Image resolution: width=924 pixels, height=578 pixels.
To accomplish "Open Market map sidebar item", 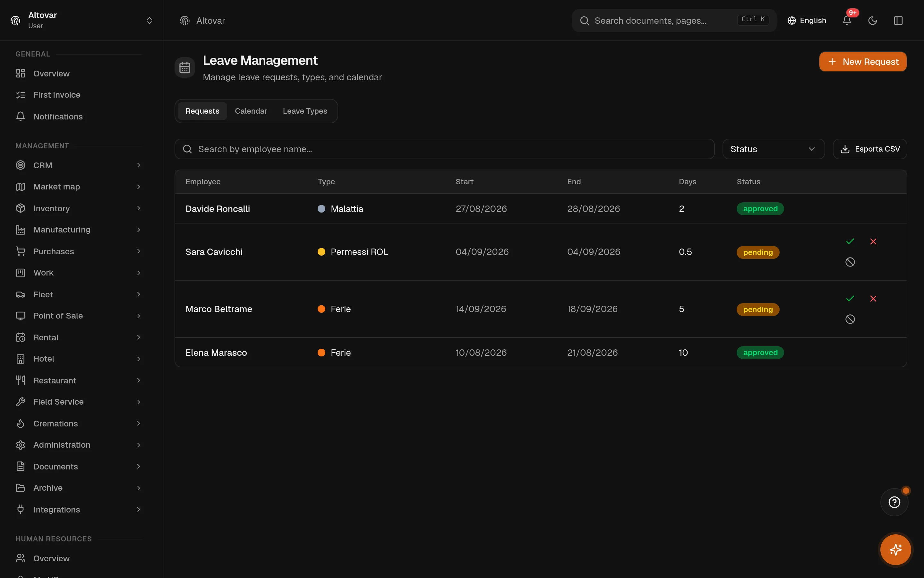I will [x=79, y=187].
